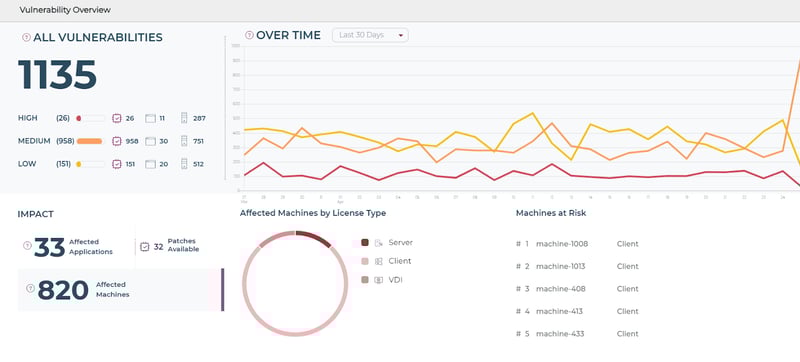Image resolution: width=800 pixels, height=362 pixels.
Task: Click the 287 machines count in HIGH row
Action: (199, 118)
